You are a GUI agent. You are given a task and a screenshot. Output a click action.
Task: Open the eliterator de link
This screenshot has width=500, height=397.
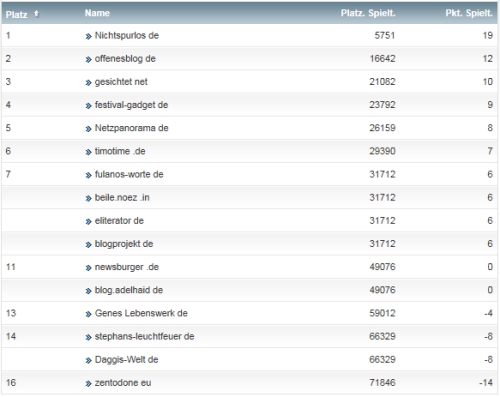tap(119, 221)
